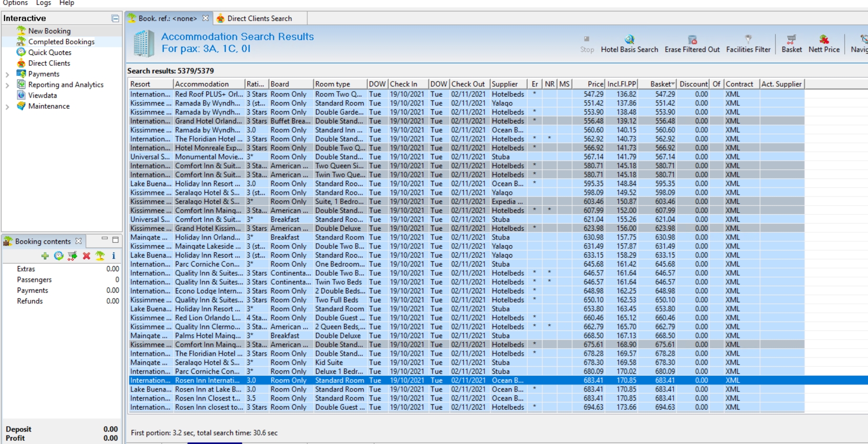
Task: Expand the Reporting and Analytics node arrow
Action: [7, 85]
